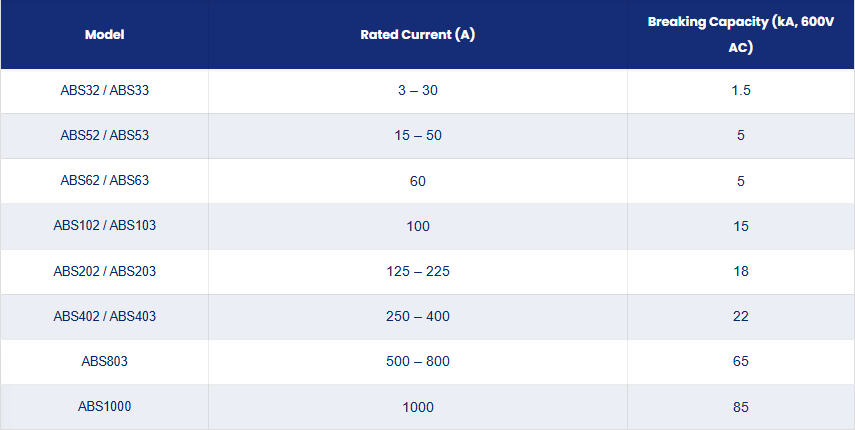Click the 1.5 breaking capacity value
The image size is (855, 430).
click(740, 90)
